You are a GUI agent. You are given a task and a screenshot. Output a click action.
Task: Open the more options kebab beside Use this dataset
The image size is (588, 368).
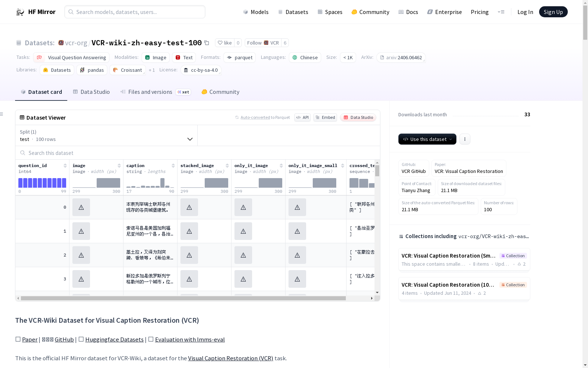pos(465,139)
